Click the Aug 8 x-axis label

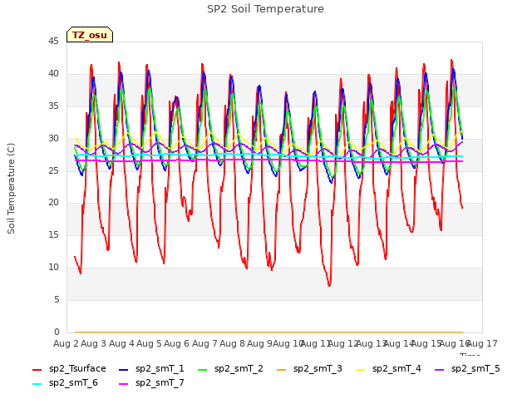(232, 343)
